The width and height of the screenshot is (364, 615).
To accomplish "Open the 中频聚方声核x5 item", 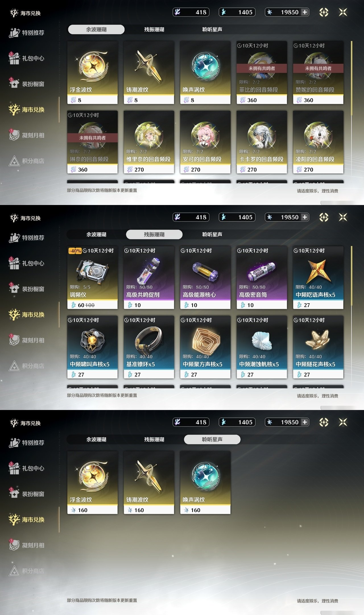I will pos(205,347).
